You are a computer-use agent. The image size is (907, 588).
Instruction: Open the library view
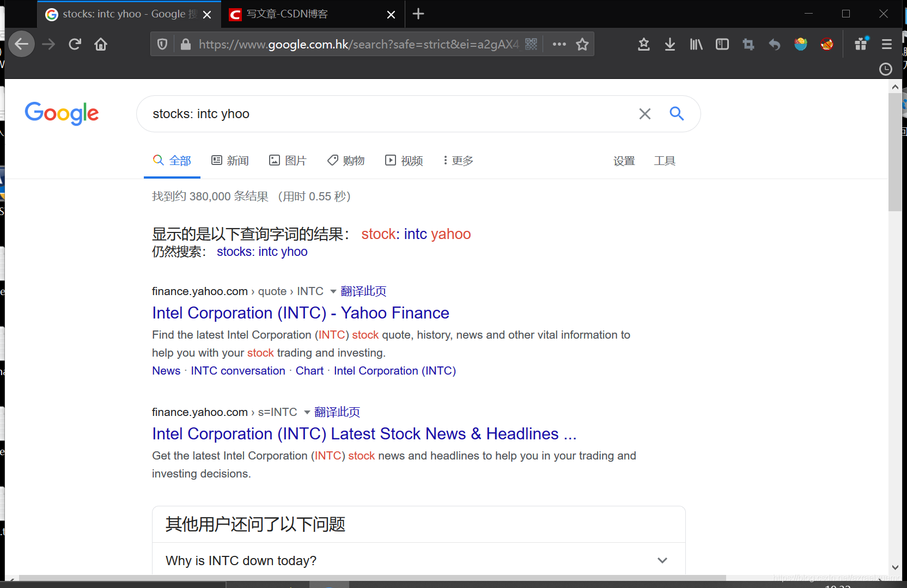tap(696, 44)
